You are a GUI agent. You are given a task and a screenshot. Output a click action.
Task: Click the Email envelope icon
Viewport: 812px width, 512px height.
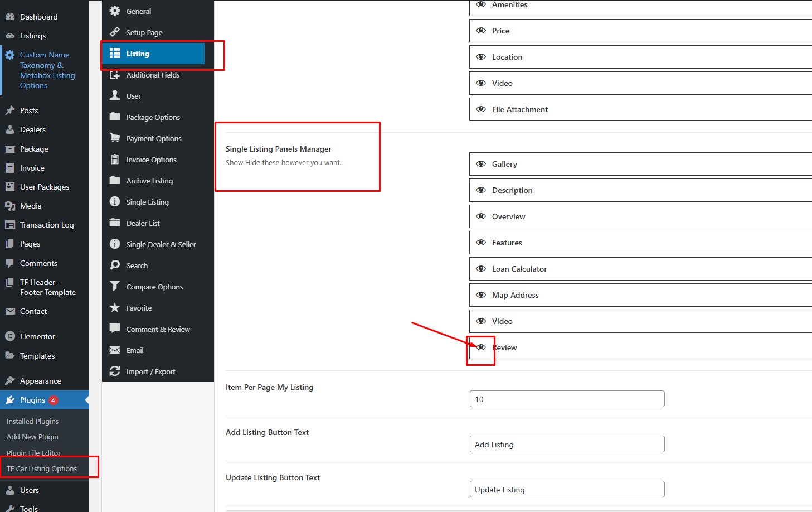pos(115,350)
